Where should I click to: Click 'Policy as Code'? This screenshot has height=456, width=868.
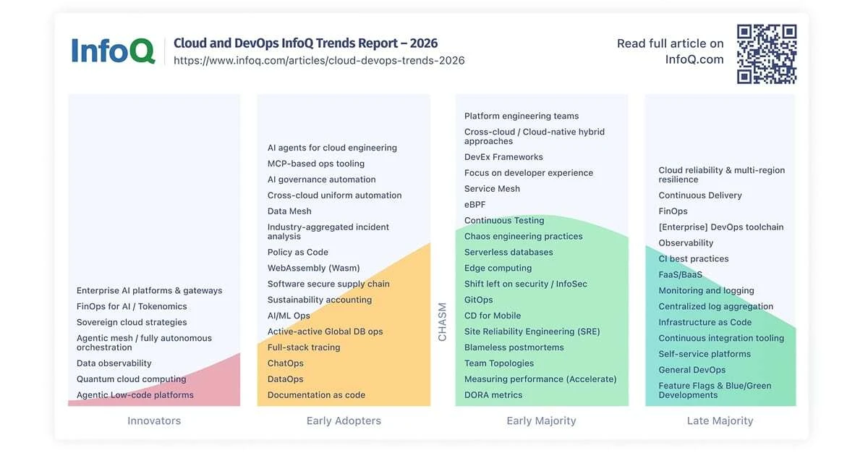[298, 252]
